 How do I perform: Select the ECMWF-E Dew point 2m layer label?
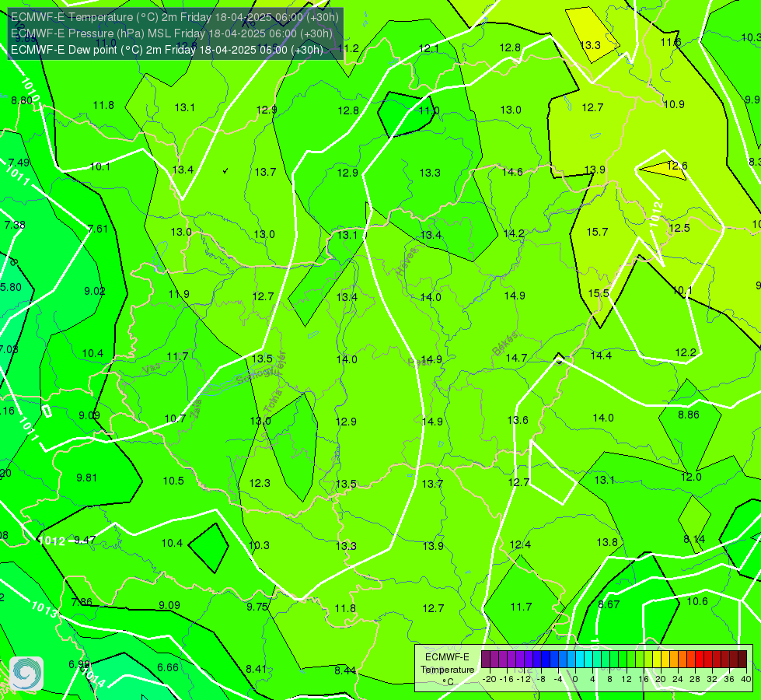click(x=167, y=50)
